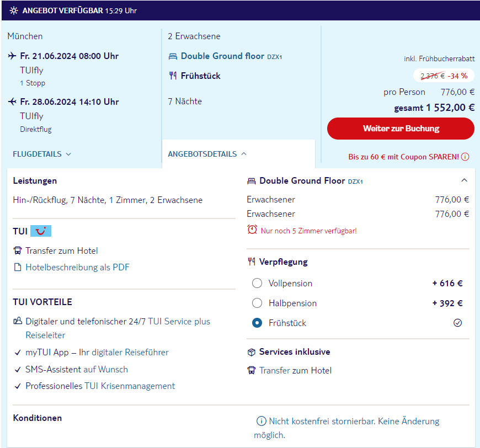Click the SMS-Assistent auf Wunsch text
The width and height of the screenshot is (480, 448).
click(x=77, y=369)
